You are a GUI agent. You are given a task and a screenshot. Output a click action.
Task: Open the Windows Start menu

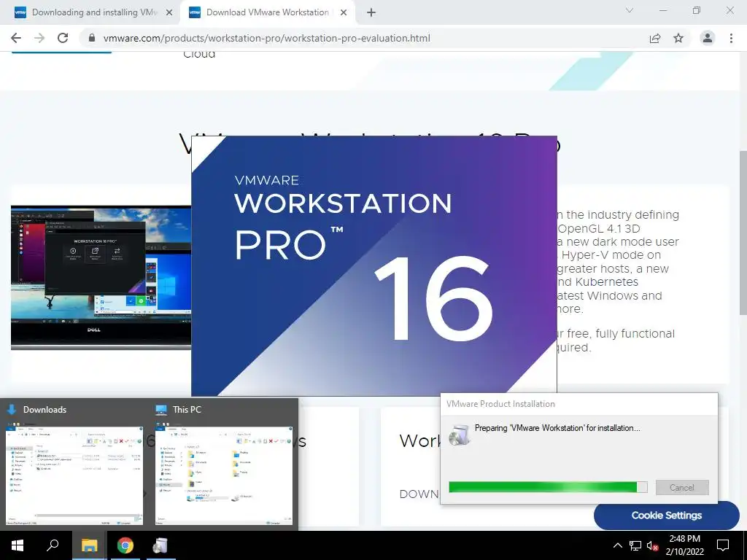pyautogui.click(x=18, y=545)
